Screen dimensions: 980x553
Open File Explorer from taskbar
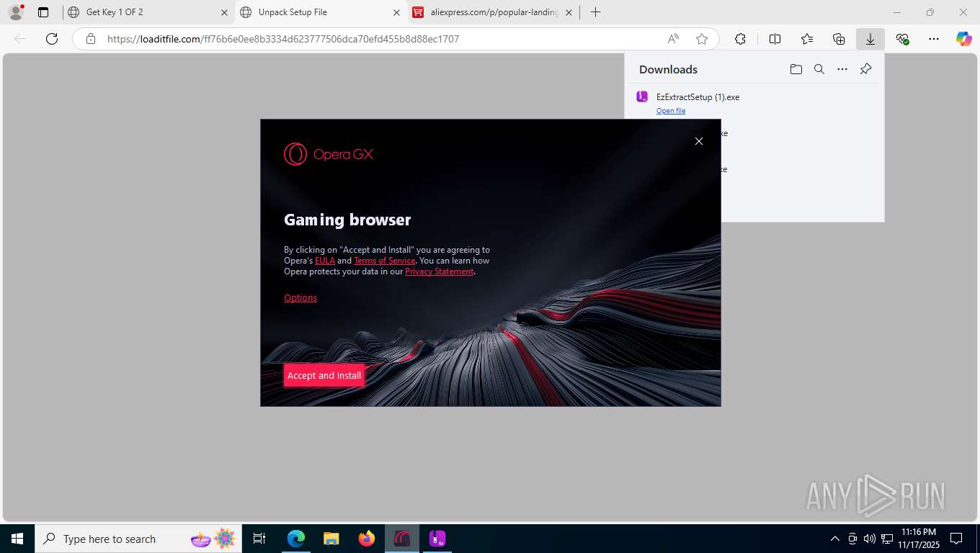point(331,539)
